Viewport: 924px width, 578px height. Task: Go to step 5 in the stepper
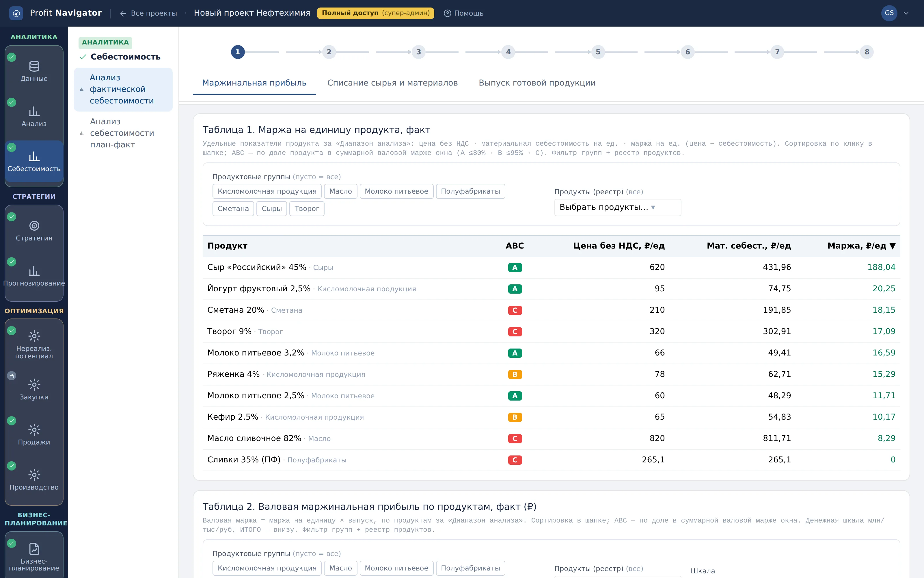click(x=598, y=52)
